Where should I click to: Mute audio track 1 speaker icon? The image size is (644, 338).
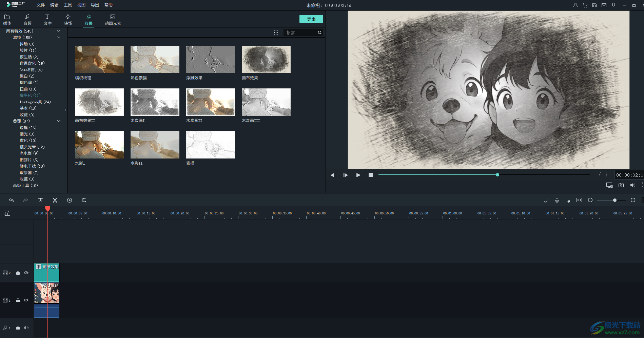(x=26, y=328)
